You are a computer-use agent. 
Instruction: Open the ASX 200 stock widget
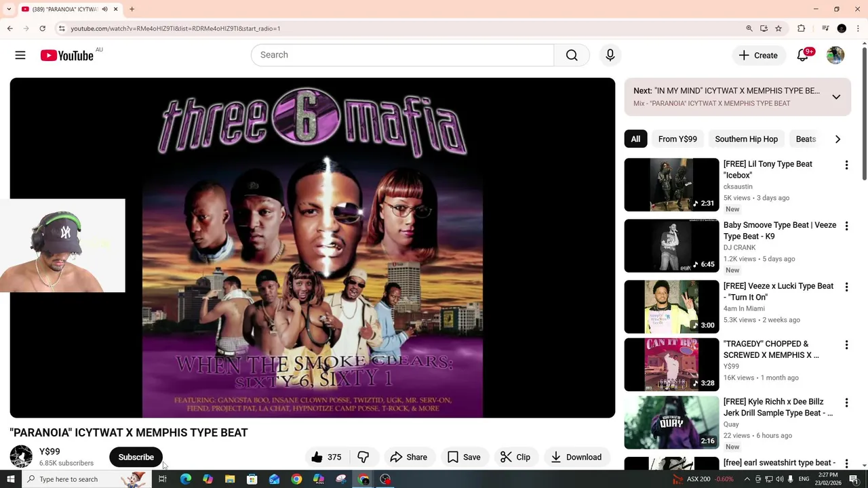(703, 479)
